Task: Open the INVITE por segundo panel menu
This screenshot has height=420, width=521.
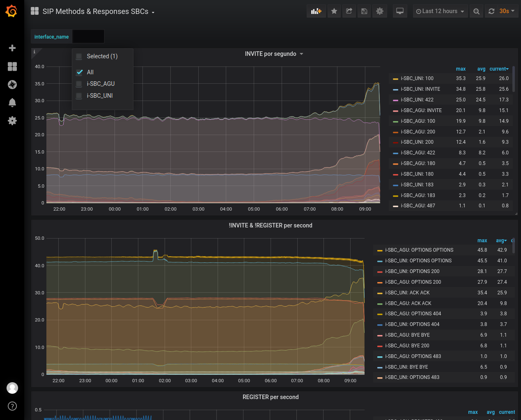Action: coord(274,54)
